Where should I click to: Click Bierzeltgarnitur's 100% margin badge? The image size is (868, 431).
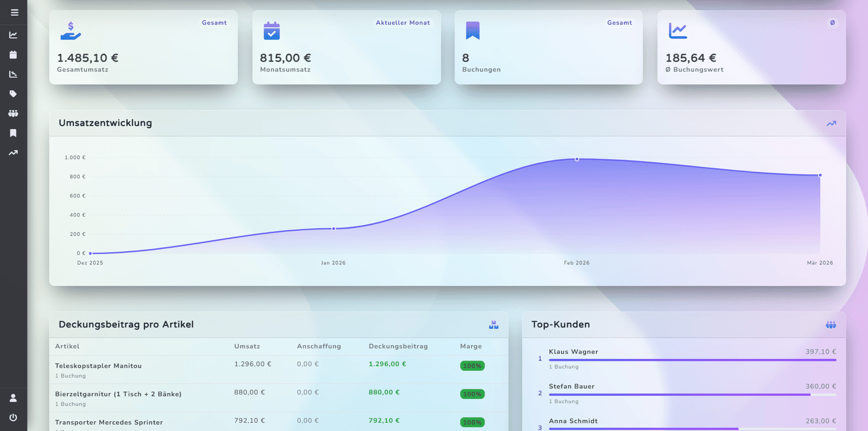point(472,394)
